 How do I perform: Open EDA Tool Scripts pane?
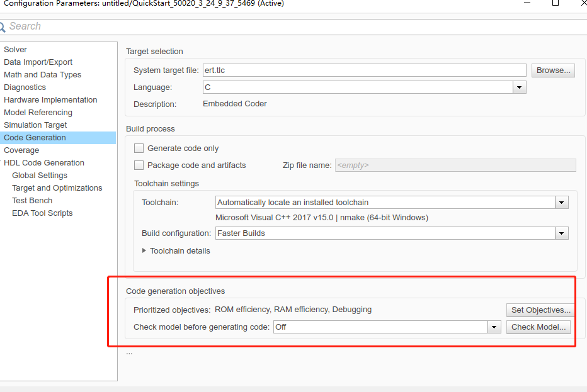click(42, 213)
